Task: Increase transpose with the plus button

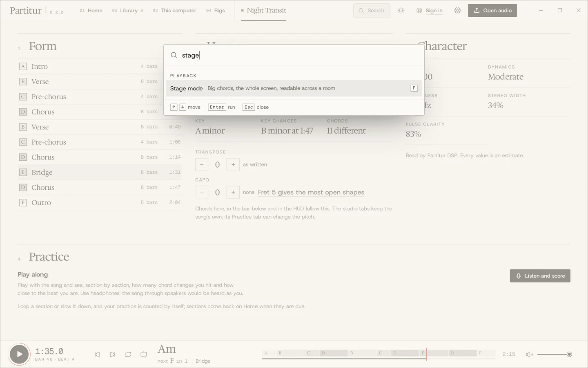Action: coord(233,164)
